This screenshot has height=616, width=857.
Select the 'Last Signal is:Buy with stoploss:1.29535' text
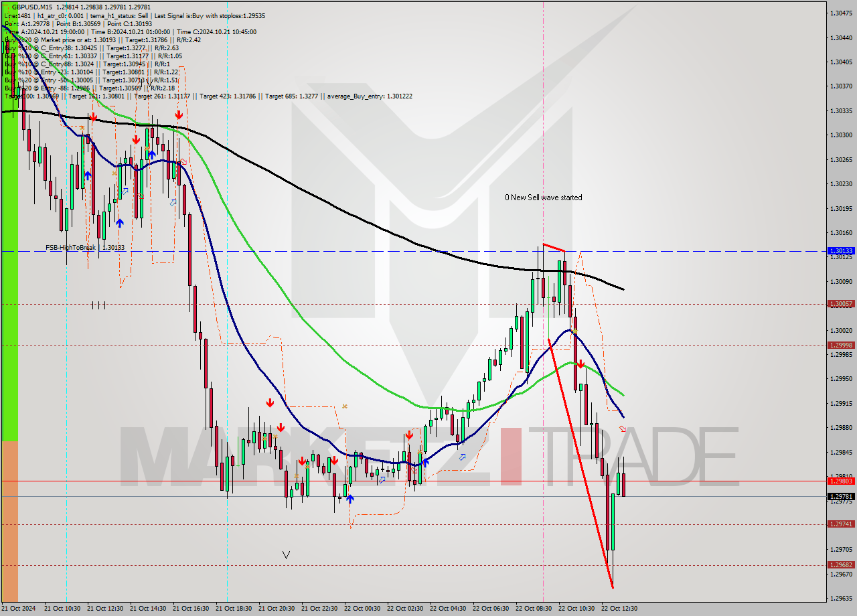[208, 15]
